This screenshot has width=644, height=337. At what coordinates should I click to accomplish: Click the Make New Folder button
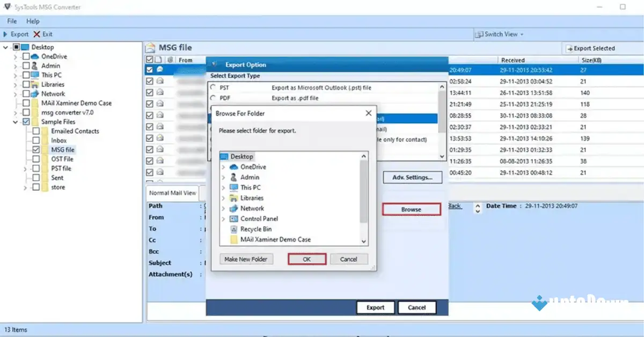click(x=246, y=259)
